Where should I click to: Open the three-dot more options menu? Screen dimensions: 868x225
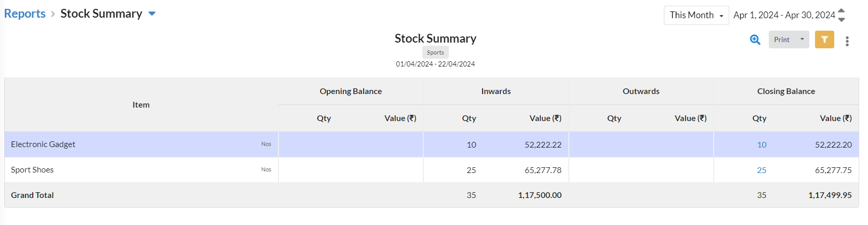[847, 41]
